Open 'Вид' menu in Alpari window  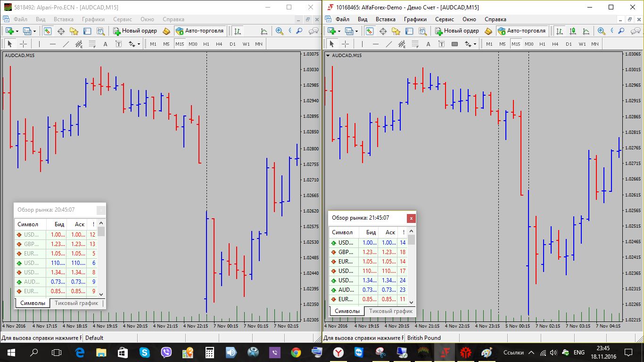pos(41,19)
